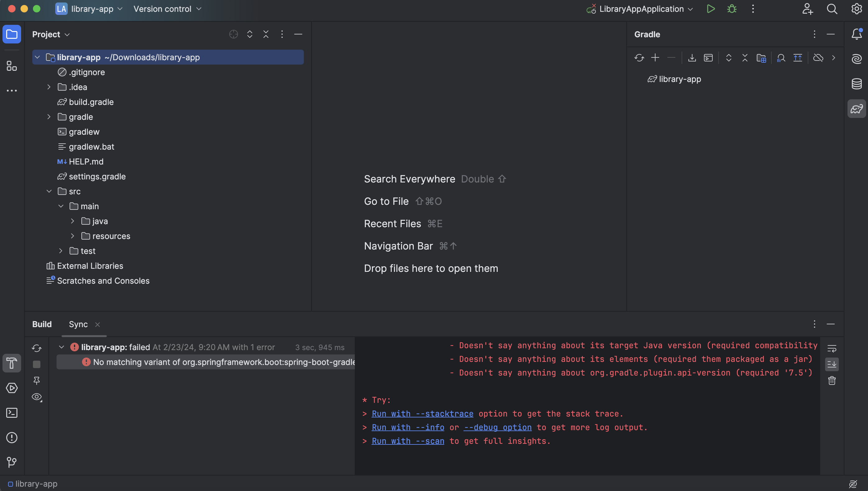Click the --debug option link
The image size is (868, 491).
pyautogui.click(x=497, y=427)
